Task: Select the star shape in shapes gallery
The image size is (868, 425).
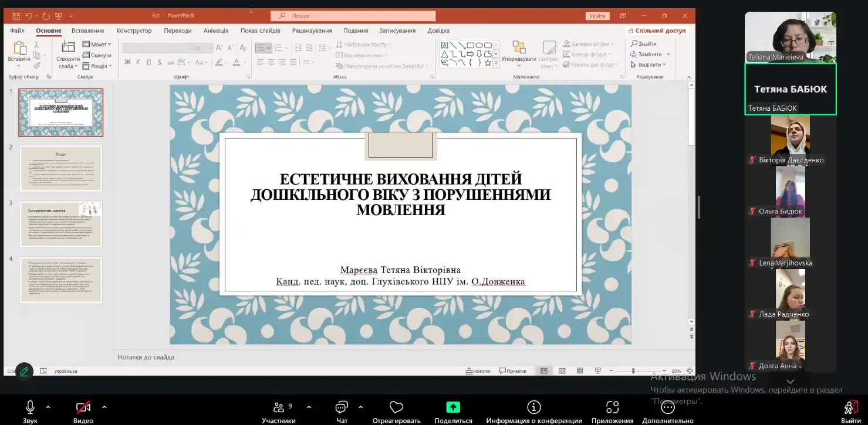Action: pyautogui.click(x=488, y=63)
